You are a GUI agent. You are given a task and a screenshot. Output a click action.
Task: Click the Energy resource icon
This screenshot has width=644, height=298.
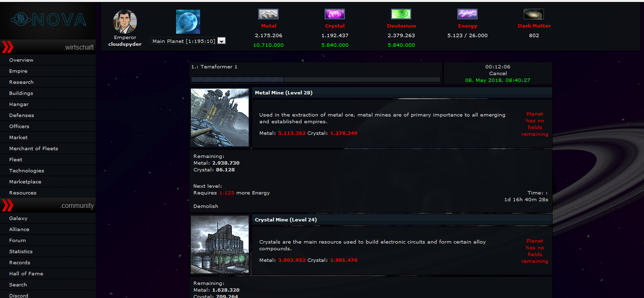467,14
